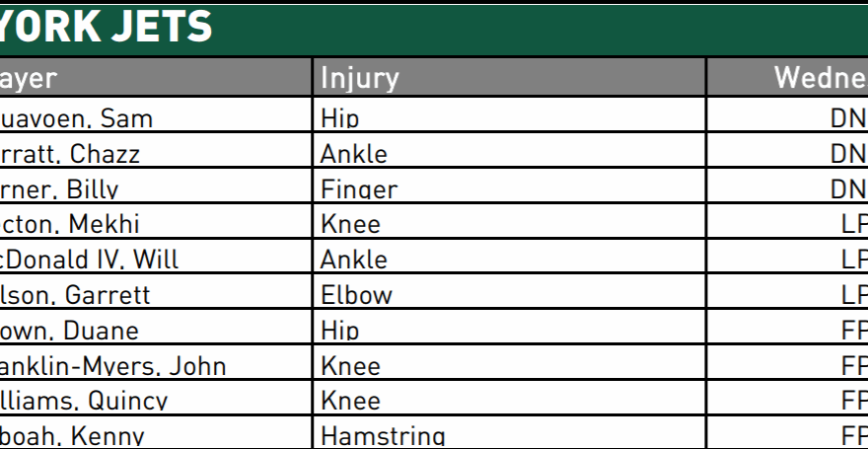Click the Finger injury cell
The image size is (868, 449).
click(359, 189)
